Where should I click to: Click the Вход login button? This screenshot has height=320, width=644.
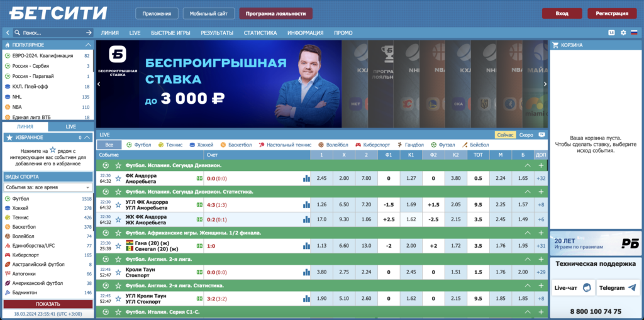pyautogui.click(x=562, y=14)
